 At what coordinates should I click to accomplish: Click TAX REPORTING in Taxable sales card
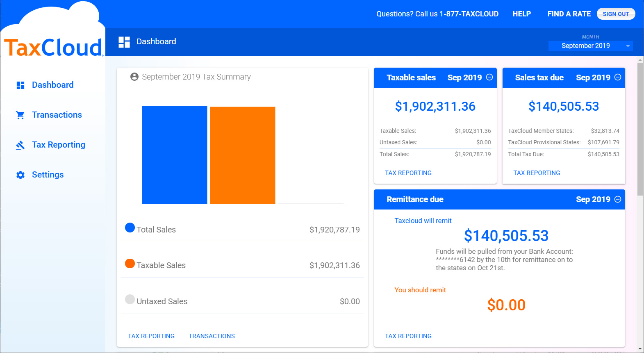408,173
